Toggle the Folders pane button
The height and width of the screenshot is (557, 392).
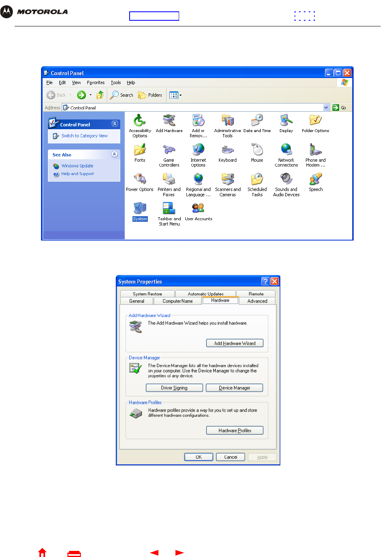pos(150,95)
